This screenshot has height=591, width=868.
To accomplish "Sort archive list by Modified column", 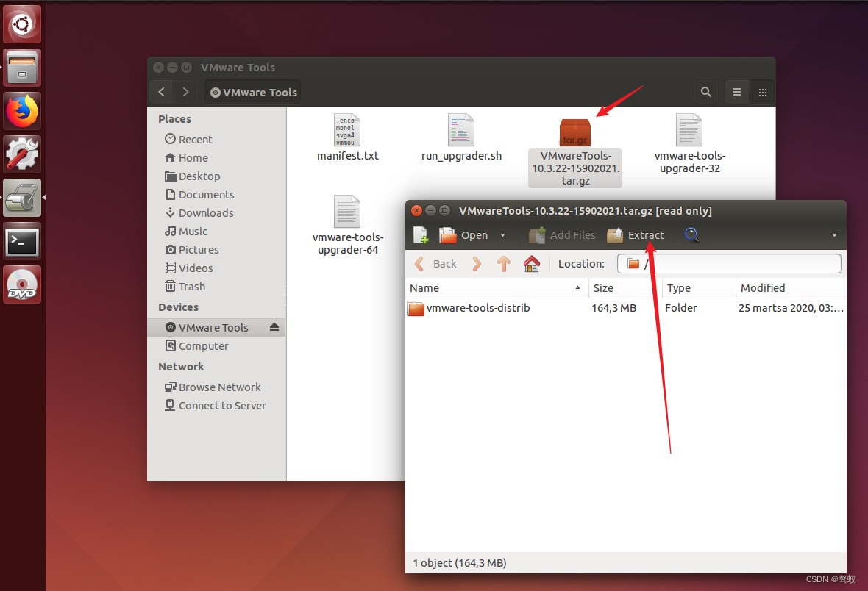I will 791,287.
